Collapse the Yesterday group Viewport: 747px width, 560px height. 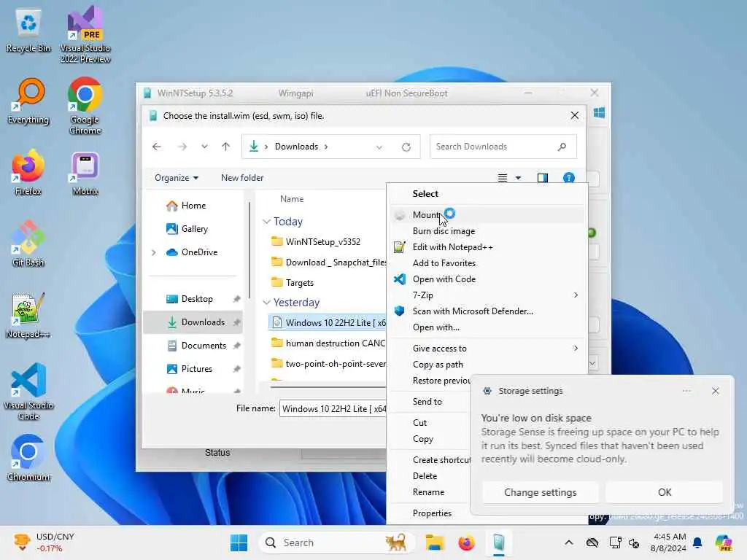(267, 303)
